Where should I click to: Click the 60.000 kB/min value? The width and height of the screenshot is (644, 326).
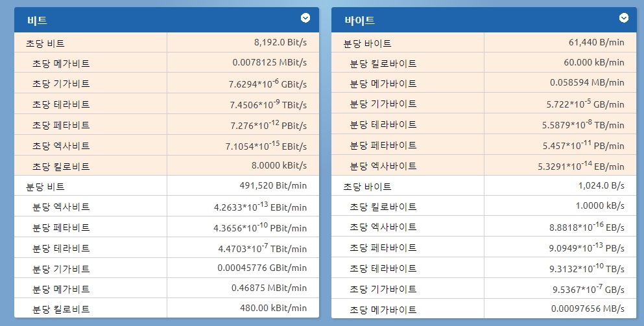pos(594,63)
